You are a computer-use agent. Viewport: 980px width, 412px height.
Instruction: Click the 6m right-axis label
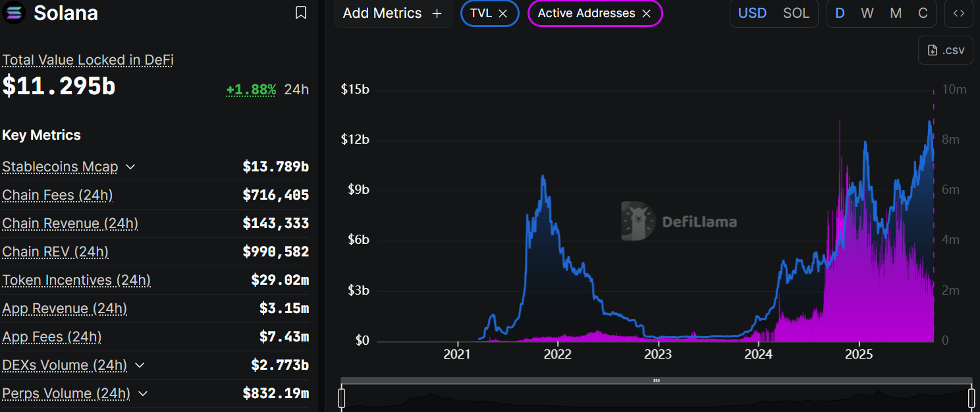pos(950,190)
